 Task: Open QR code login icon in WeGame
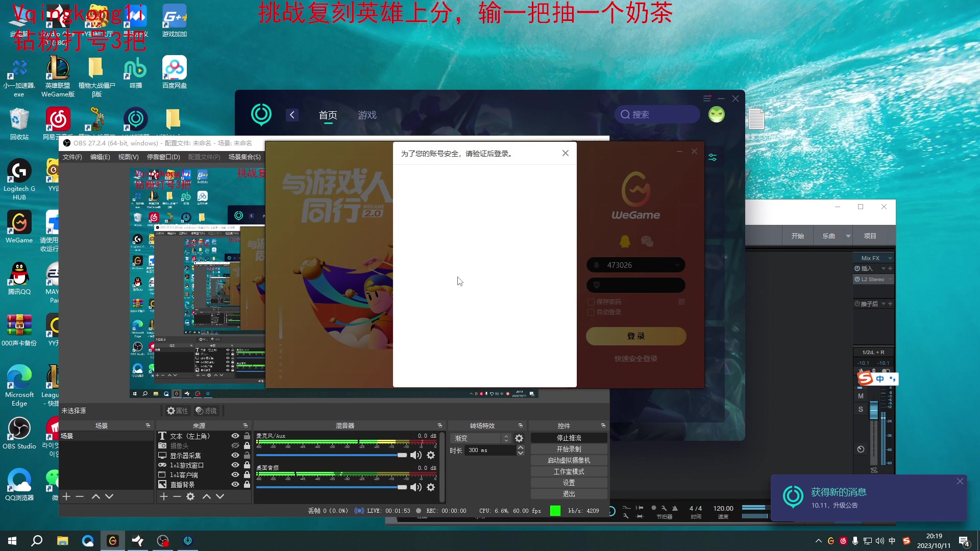pyautogui.click(x=681, y=302)
